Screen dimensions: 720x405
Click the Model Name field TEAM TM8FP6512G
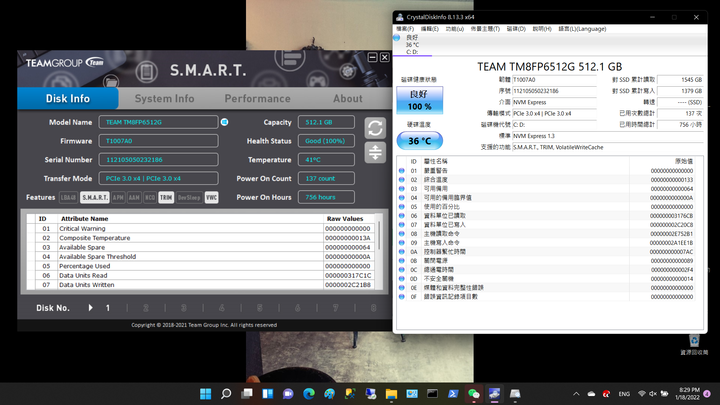158,122
